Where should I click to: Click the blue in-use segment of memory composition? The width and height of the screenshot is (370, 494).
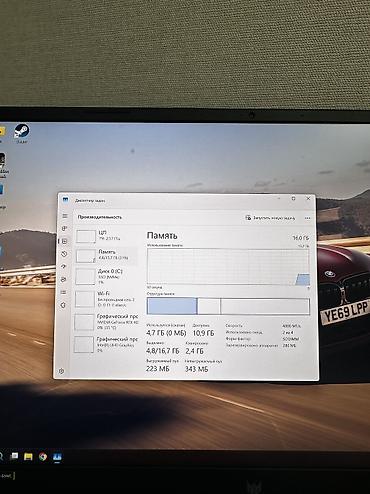click(172, 306)
